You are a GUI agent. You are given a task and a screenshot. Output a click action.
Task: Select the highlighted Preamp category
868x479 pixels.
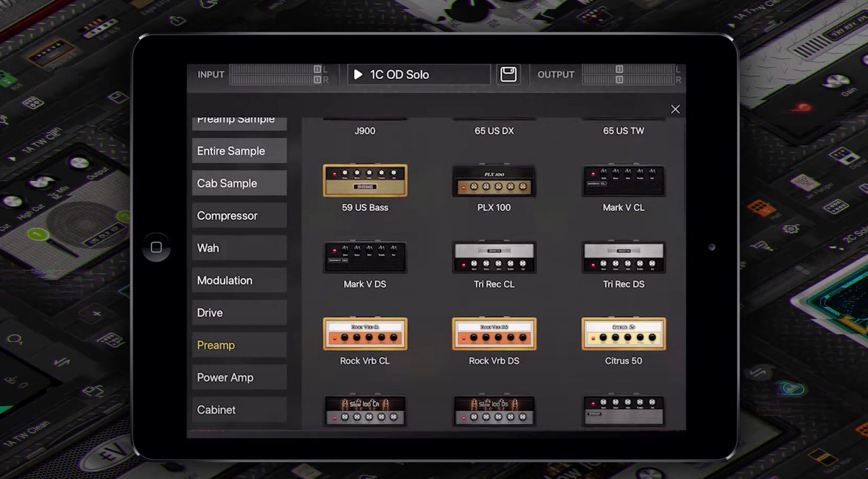[239, 345]
